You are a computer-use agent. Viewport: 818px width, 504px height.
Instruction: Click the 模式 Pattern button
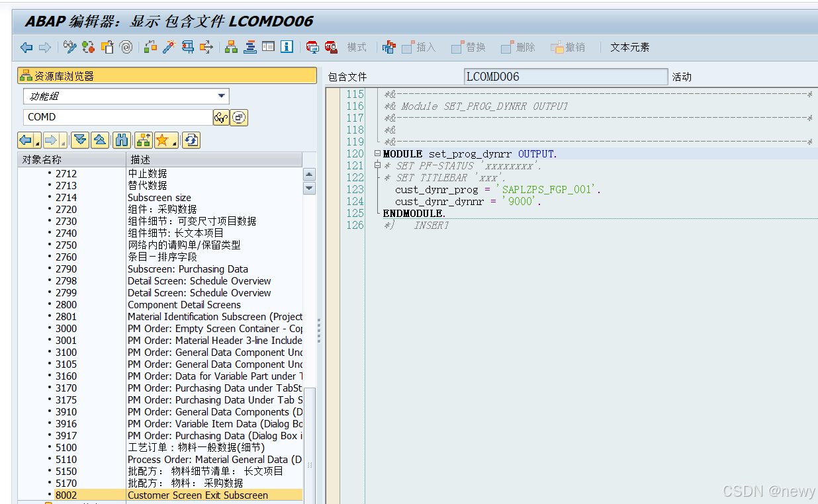pyautogui.click(x=357, y=47)
